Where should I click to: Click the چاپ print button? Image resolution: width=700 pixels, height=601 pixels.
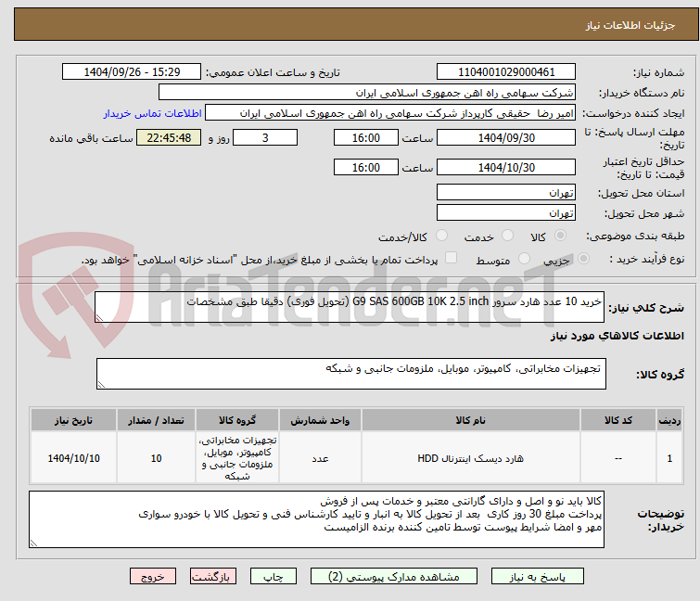point(274,577)
